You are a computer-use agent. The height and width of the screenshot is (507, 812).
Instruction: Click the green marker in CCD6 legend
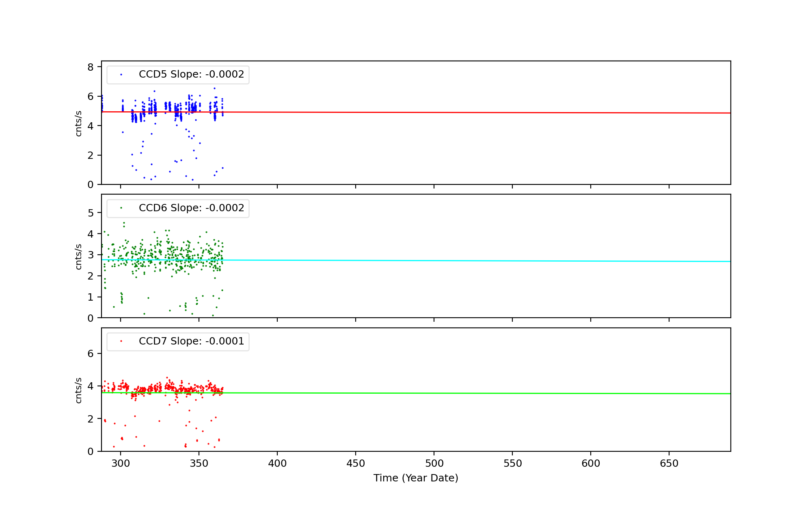coord(121,208)
